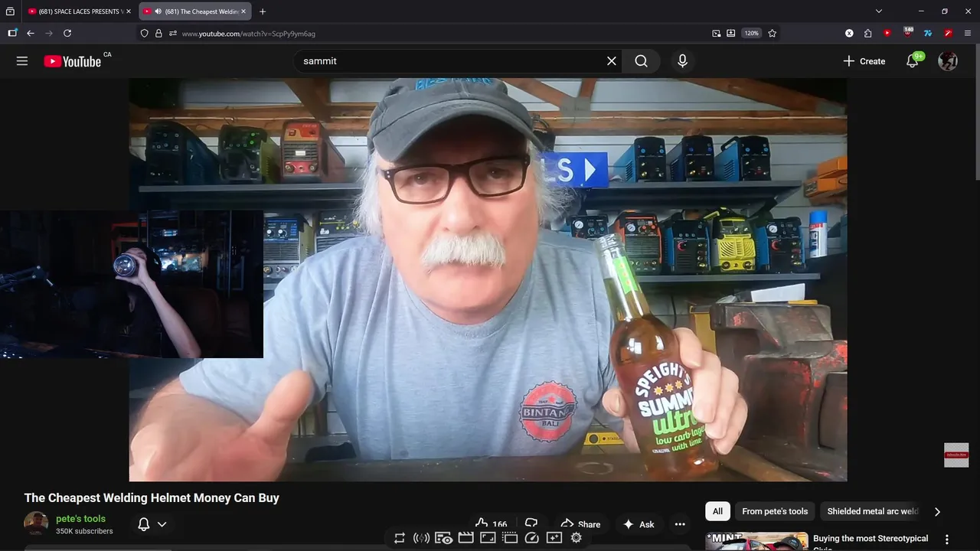Clear the search box text
The width and height of the screenshot is (980, 551).
611,61
